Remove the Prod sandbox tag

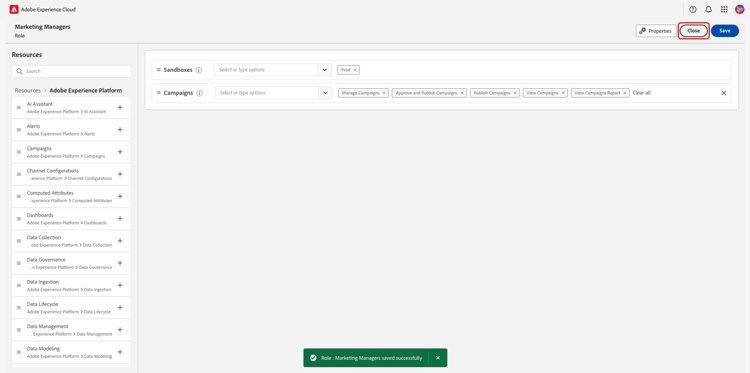pos(355,70)
